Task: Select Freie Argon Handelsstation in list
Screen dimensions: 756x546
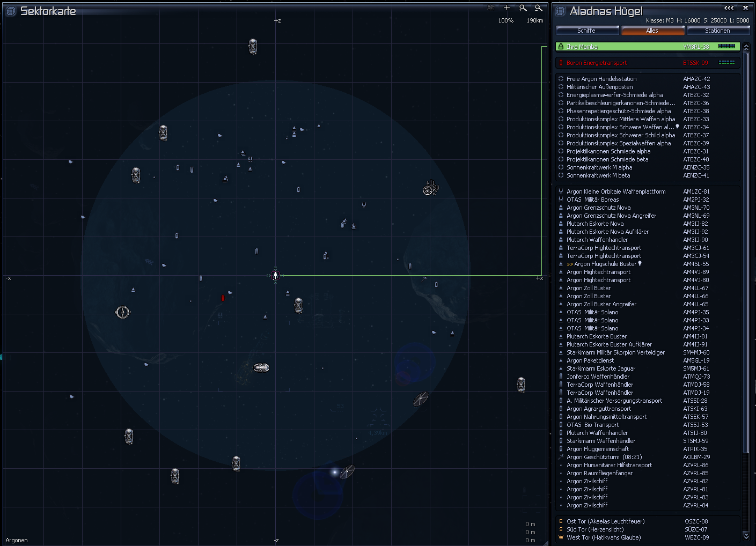Action: coord(601,79)
